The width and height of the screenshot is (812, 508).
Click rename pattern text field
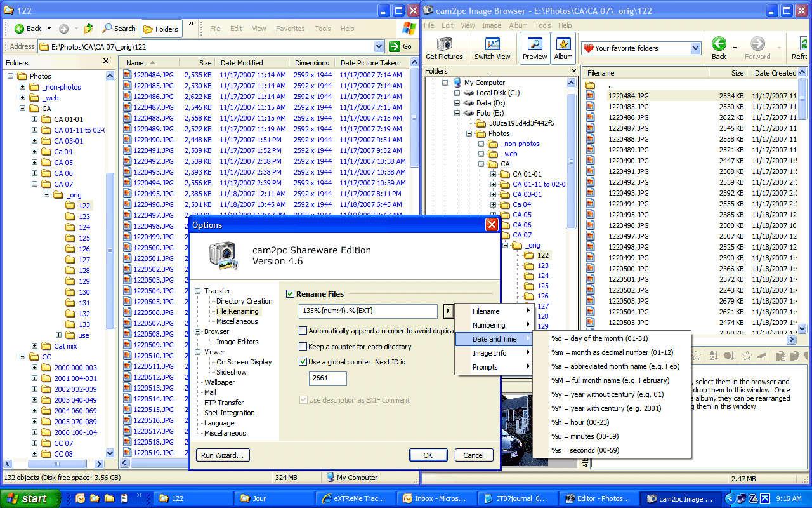coord(368,311)
